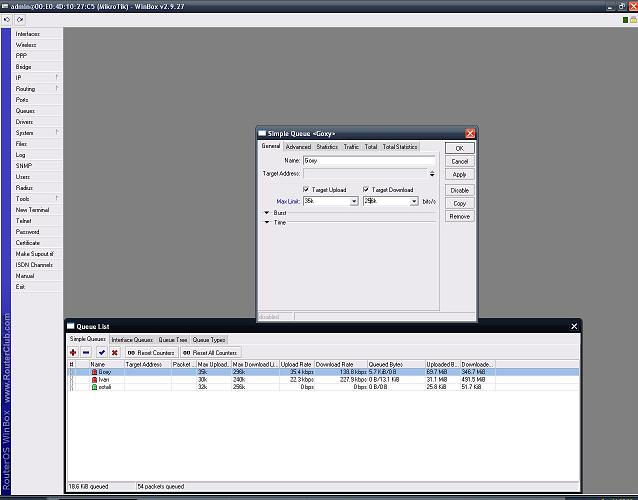
Task: Click the undo icon in top toolbar
Action: pos(7,20)
